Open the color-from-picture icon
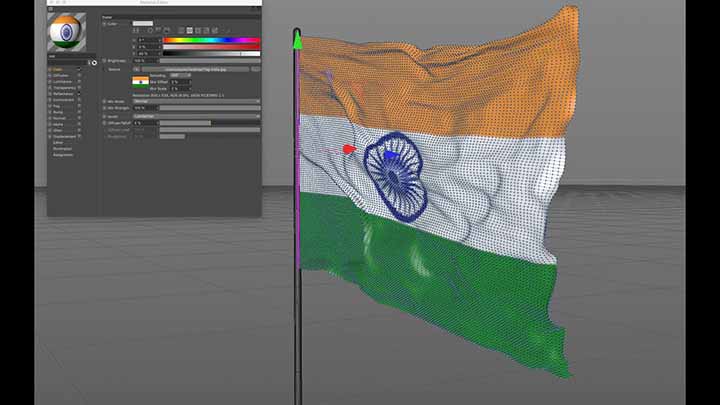The height and width of the screenshot is (405, 720). point(167,30)
